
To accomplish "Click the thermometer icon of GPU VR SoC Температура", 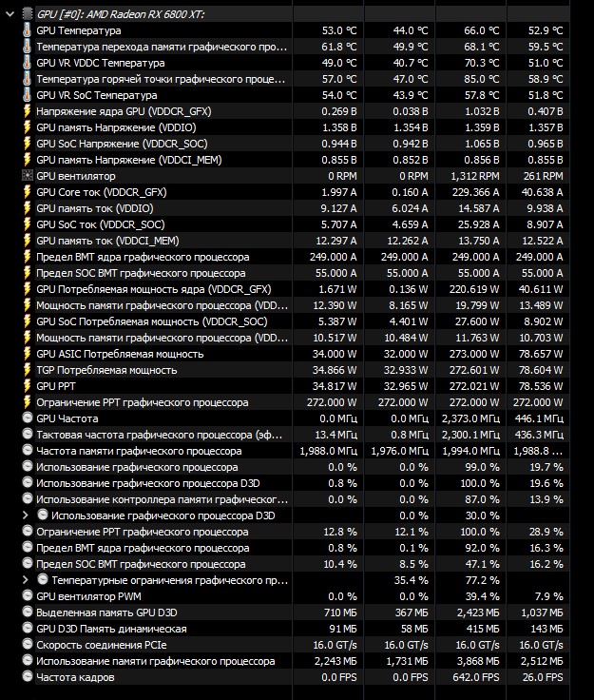I will tap(28, 95).
